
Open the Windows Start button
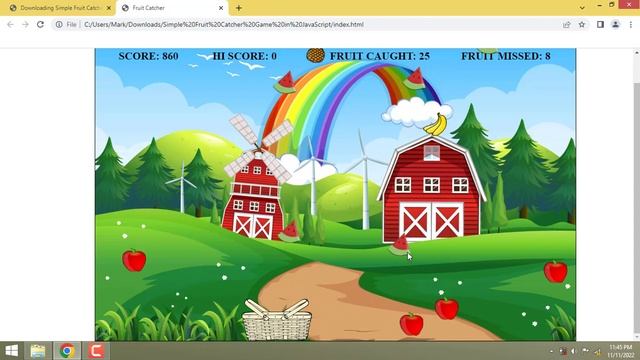[x=11, y=351]
